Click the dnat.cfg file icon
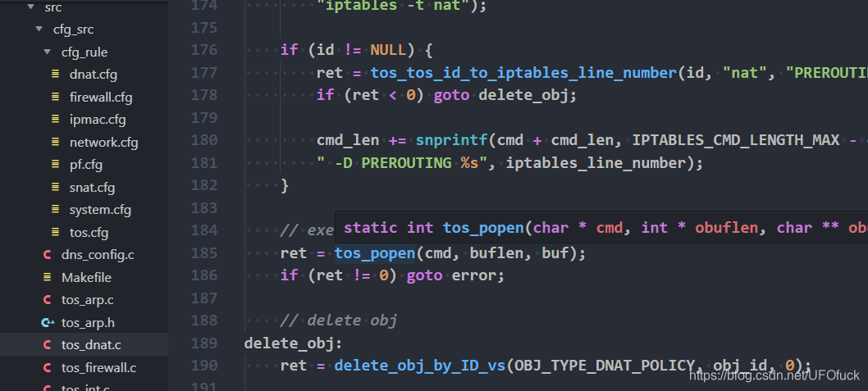The width and height of the screenshot is (868, 391). click(55, 74)
